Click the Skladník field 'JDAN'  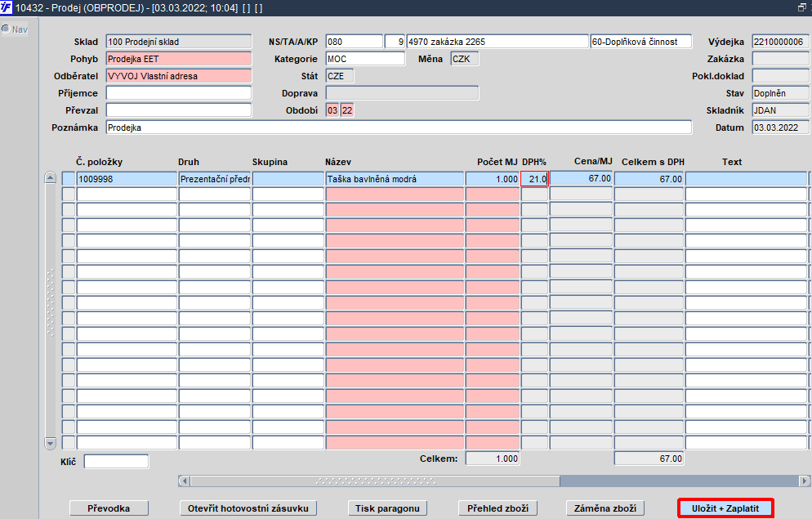(x=780, y=110)
